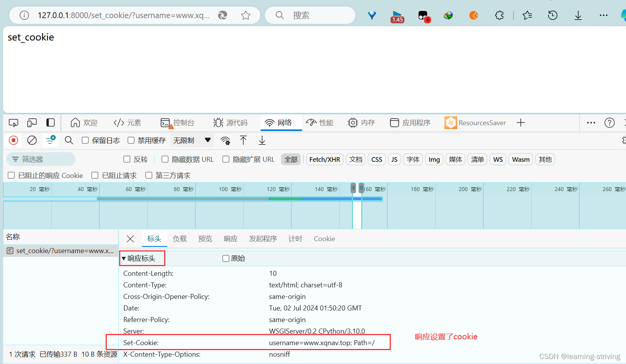The image size is (626, 364).
Task: Stop recording the network log
Action: [x=13, y=140]
